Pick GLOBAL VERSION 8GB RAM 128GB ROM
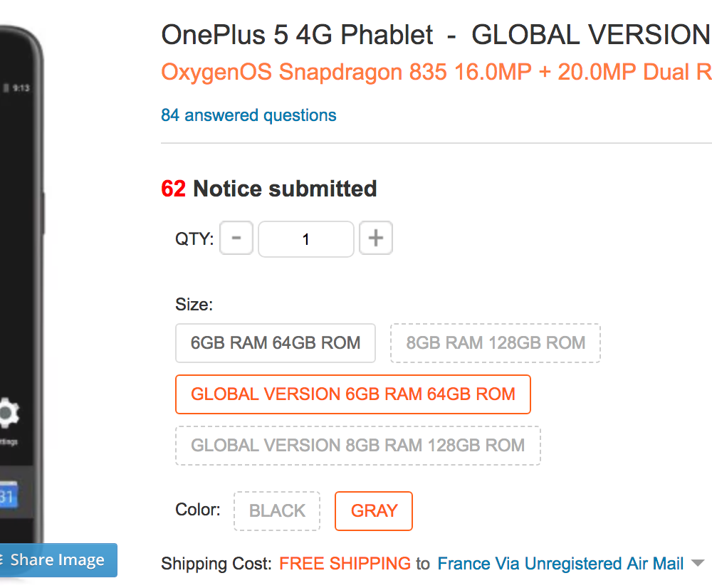Screen dimensions: 712x588 [358, 446]
